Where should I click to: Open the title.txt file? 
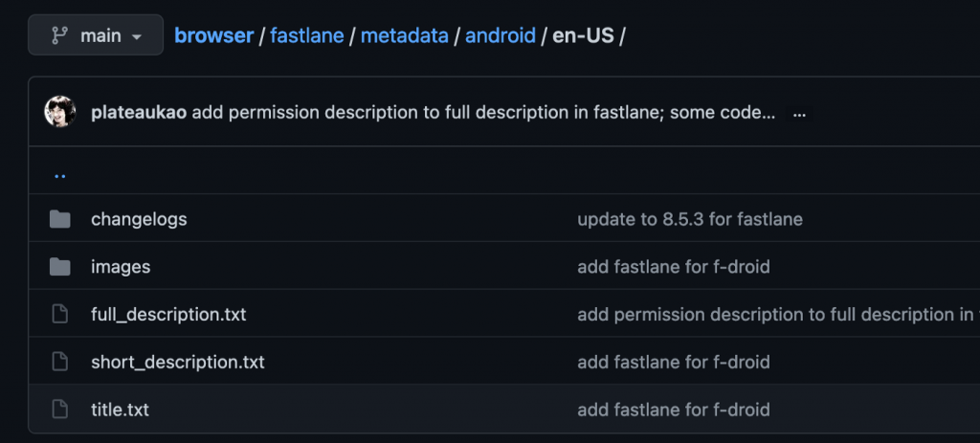pyautogui.click(x=120, y=410)
